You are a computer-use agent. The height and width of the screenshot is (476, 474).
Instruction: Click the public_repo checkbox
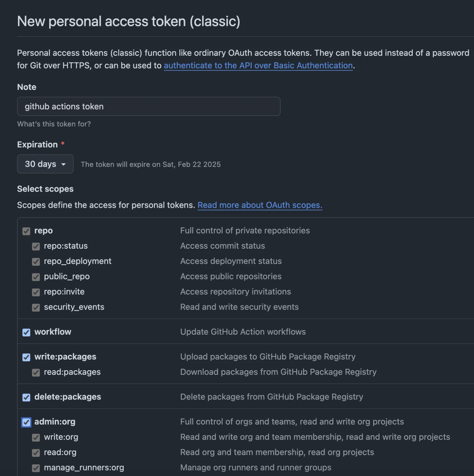point(36,277)
